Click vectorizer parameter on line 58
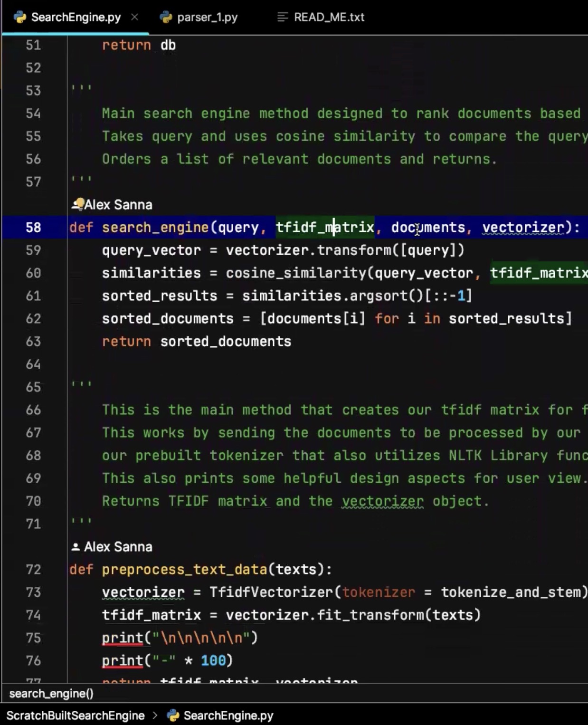The width and height of the screenshot is (588, 725). (523, 227)
